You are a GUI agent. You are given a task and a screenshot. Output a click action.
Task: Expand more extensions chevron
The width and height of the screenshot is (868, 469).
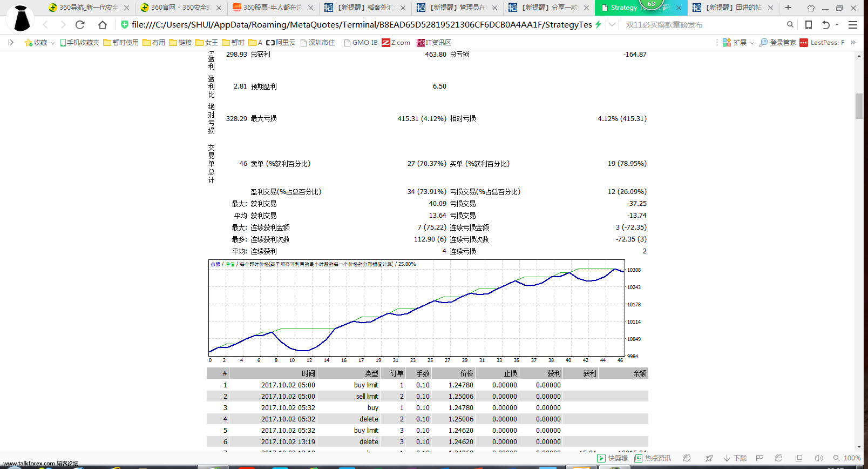point(853,42)
